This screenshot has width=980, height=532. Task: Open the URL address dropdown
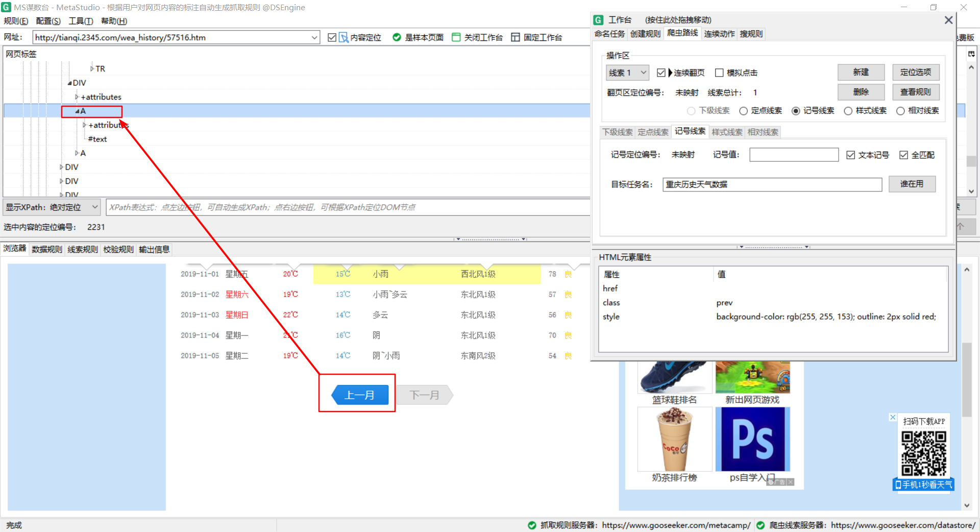(315, 37)
